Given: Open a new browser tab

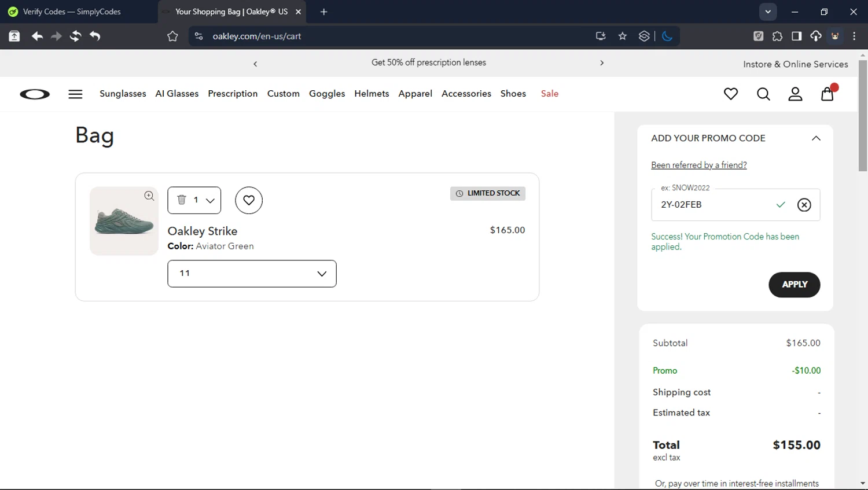Looking at the screenshot, I should pyautogui.click(x=323, y=12).
